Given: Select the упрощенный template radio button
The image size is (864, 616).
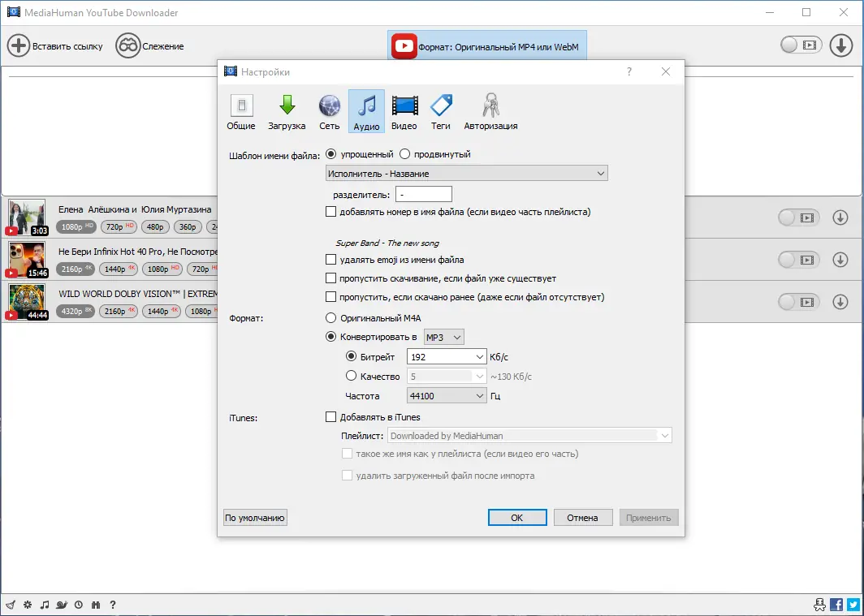Looking at the screenshot, I should (330, 153).
